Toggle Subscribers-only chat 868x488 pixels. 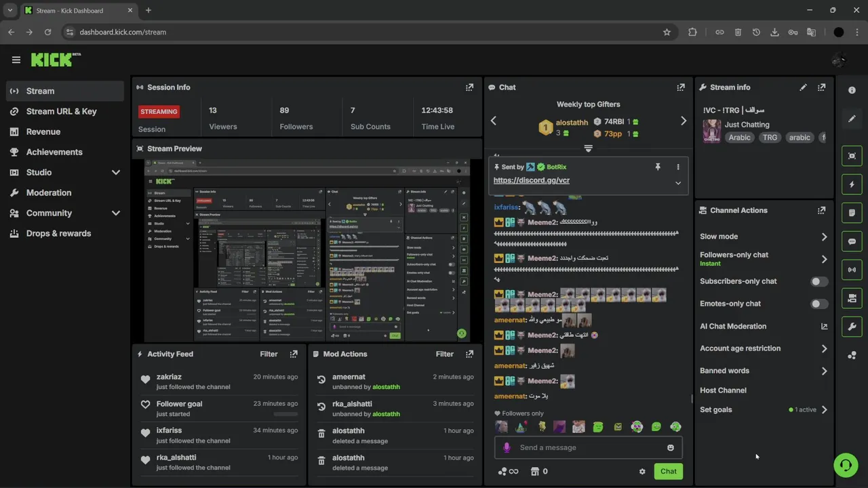point(819,281)
